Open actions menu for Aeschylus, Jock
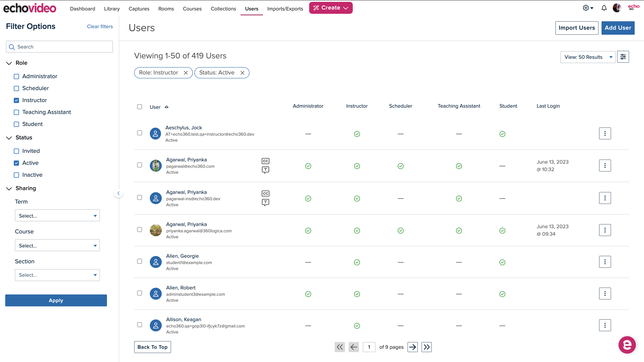 [605, 133]
